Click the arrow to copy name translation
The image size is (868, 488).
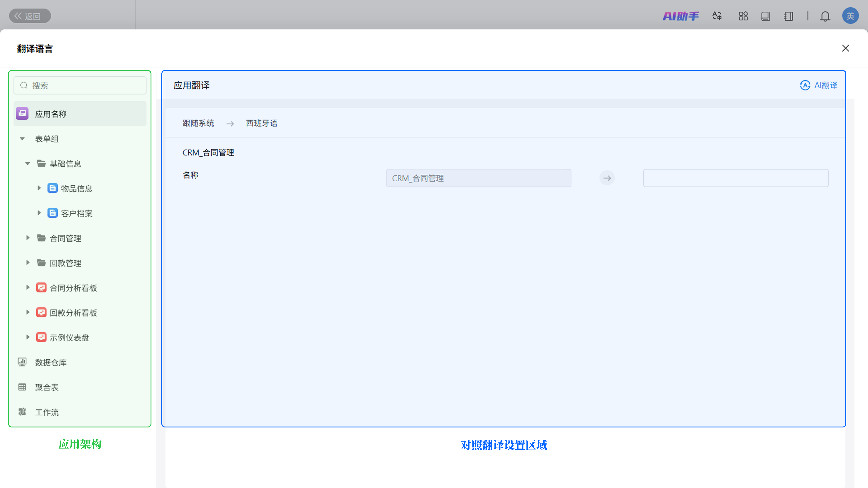607,178
